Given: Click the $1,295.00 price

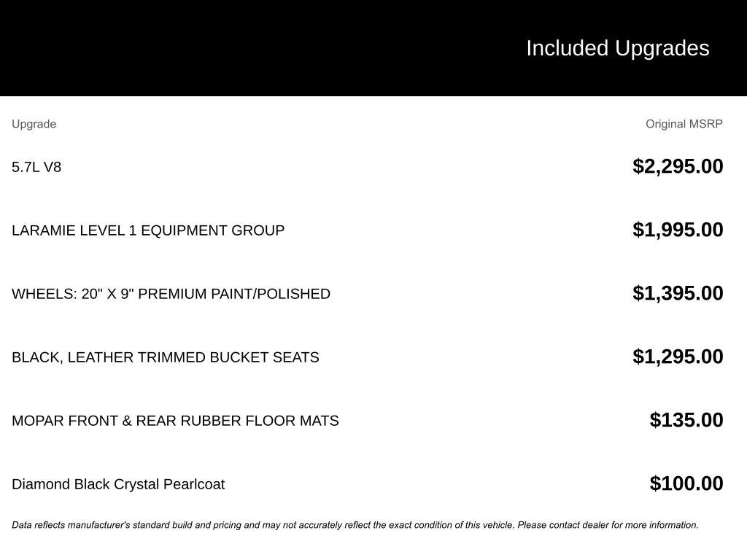Looking at the screenshot, I should click(678, 357).
